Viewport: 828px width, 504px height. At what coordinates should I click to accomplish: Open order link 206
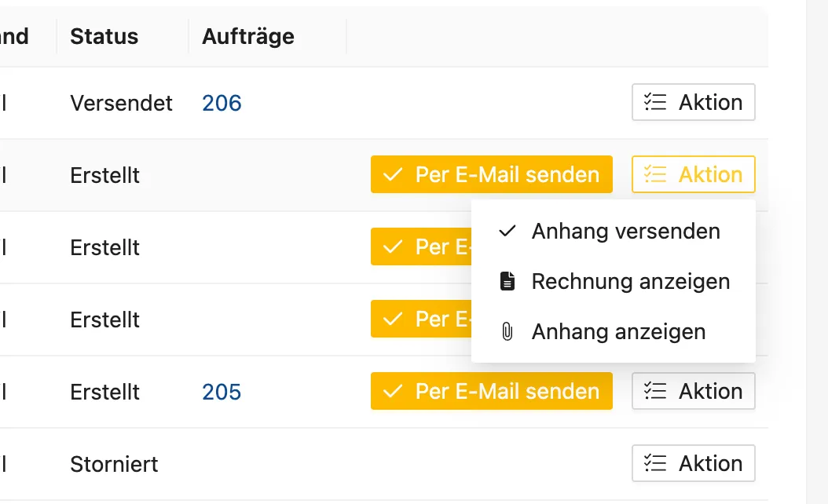pyautogui.click(x=222, y=103)
